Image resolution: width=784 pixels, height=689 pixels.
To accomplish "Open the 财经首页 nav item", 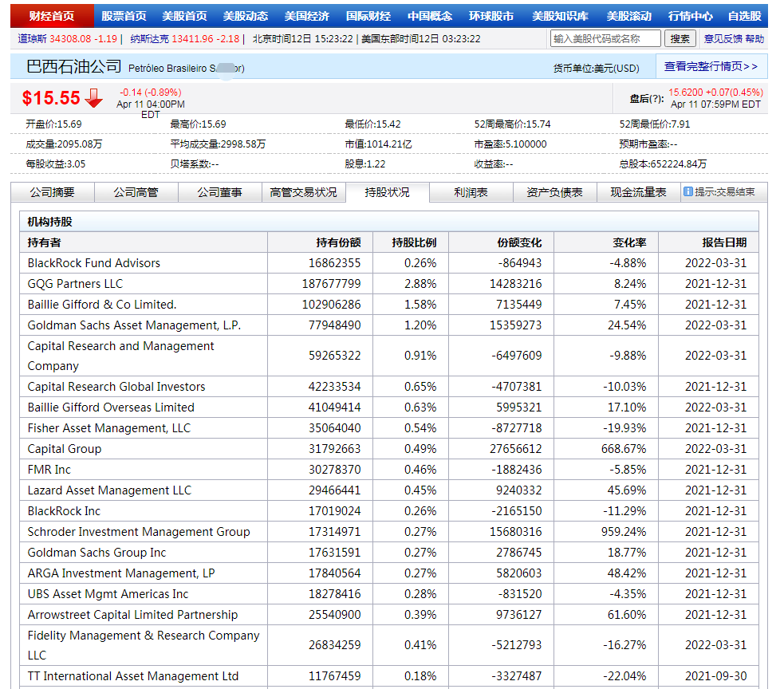I will 52,16.
